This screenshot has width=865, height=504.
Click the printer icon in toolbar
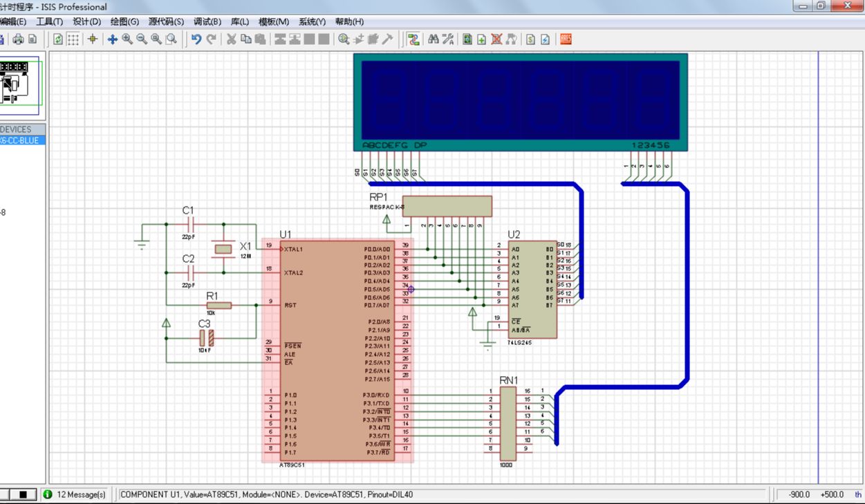pyautogui.click(x=19, y=39)
